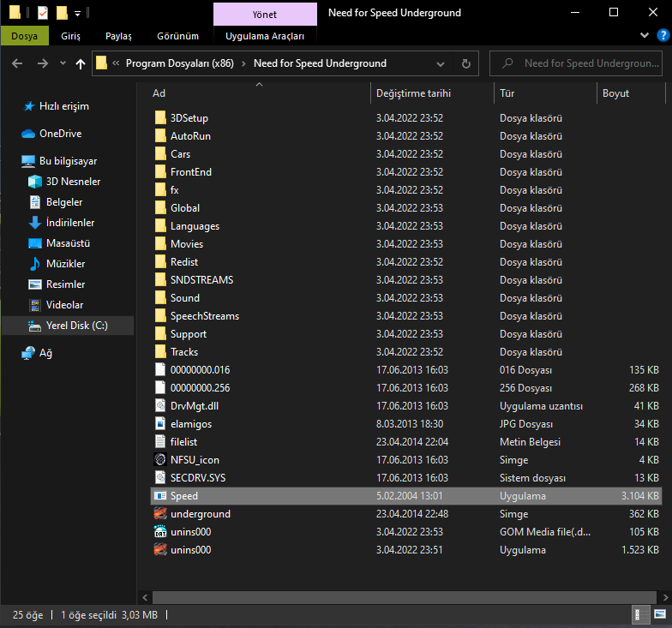Expand the ribbon chevron

645,35
